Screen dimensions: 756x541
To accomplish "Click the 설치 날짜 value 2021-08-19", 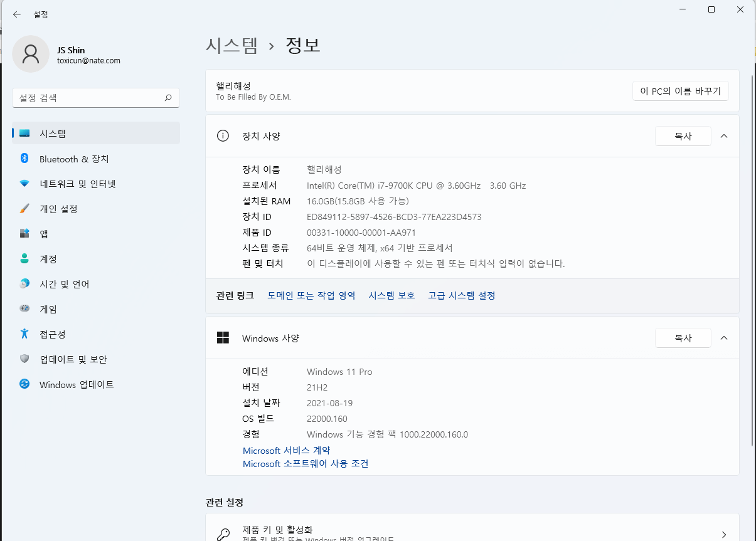I will pyautogui.click(x=329, y=403).
